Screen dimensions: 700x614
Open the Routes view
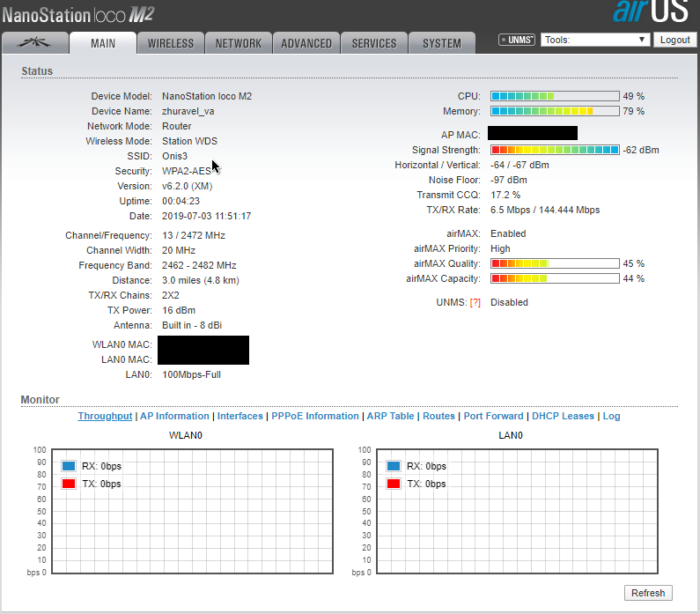coord(438,416)
